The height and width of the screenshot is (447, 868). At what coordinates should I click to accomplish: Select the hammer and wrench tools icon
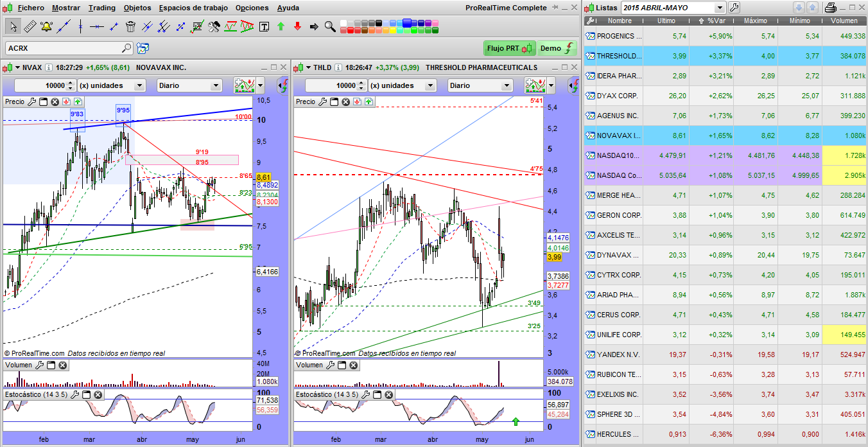tap(214, 26)
